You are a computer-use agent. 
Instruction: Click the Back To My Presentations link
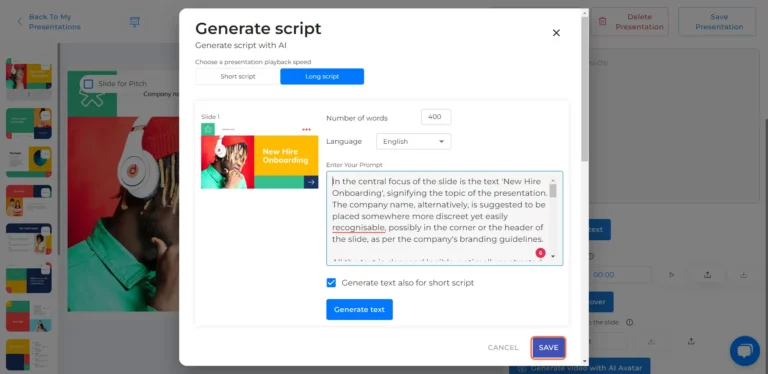click(x=54, y=22)
